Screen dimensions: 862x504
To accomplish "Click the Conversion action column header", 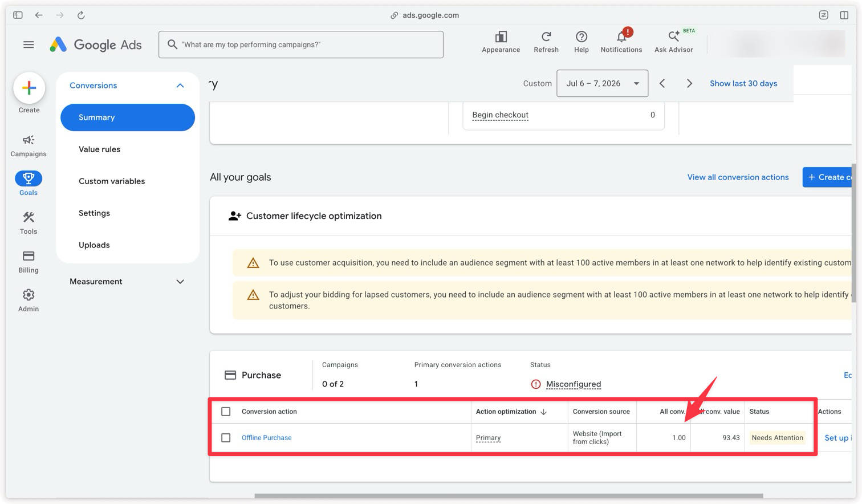I will pyautogui.click(x=269, y=412).
